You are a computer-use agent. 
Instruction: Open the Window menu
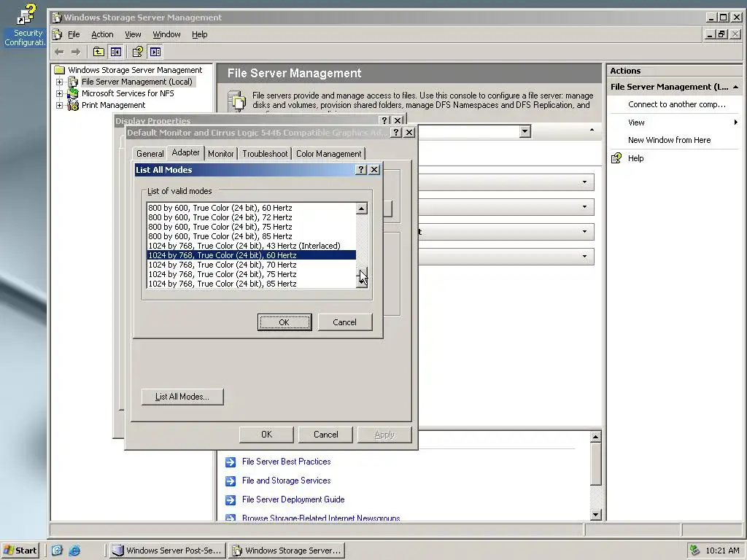point(166,34)
